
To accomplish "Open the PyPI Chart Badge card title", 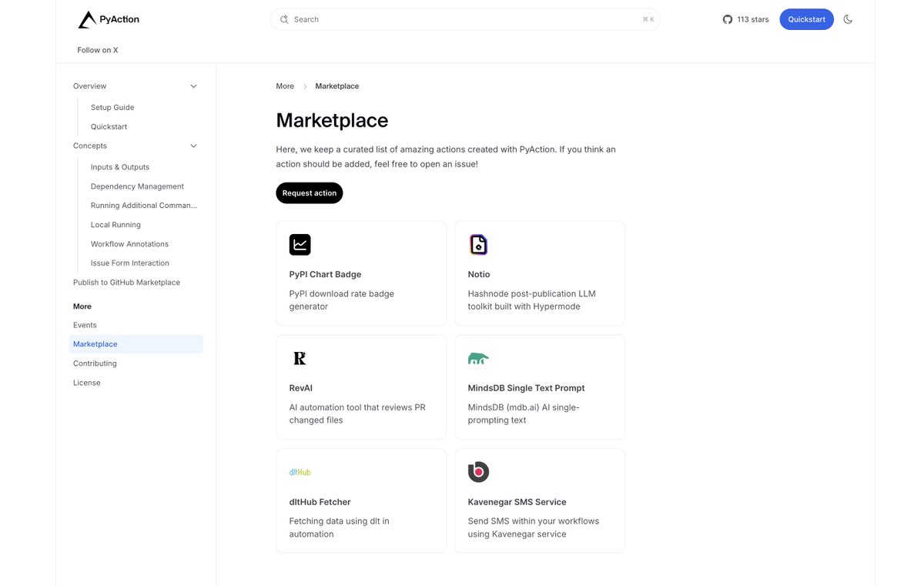I will (x=325, y=274).
